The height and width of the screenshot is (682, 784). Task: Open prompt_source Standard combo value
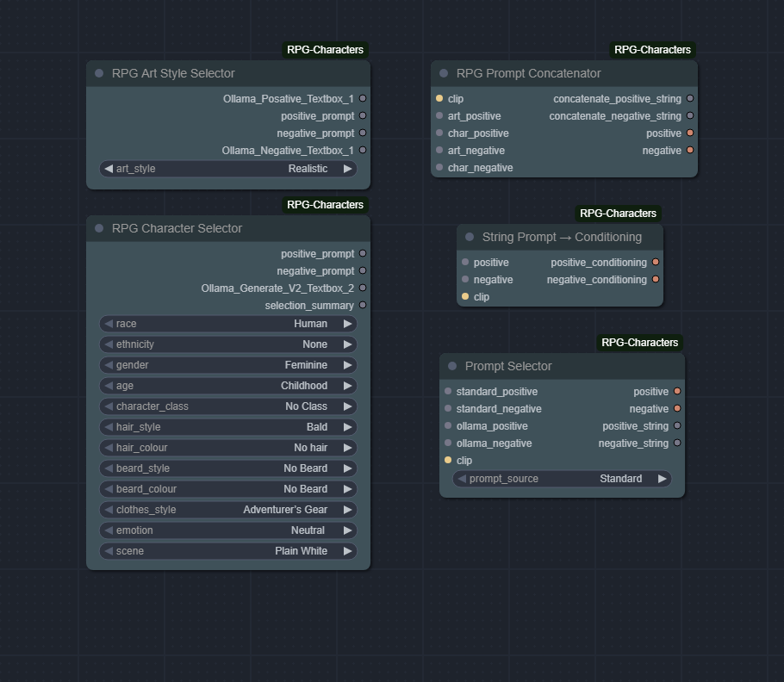tap(620, 479)
